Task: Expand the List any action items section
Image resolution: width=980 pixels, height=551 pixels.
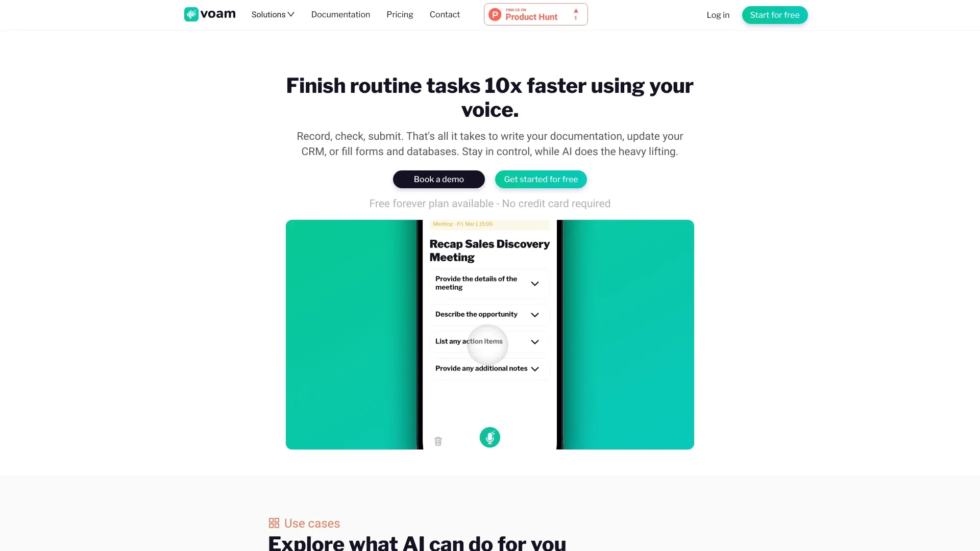Action: pyautogui.click(x=535, y=341)
